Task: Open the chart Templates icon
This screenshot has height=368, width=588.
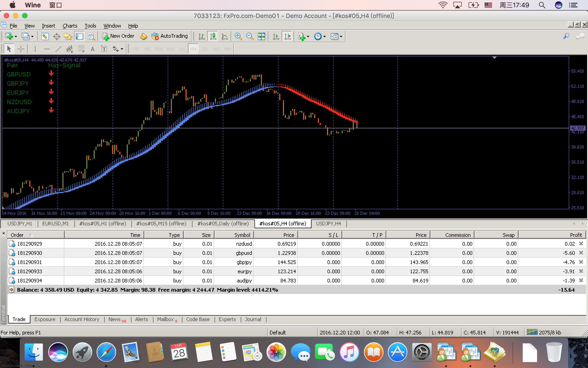Action: point(334,37)
